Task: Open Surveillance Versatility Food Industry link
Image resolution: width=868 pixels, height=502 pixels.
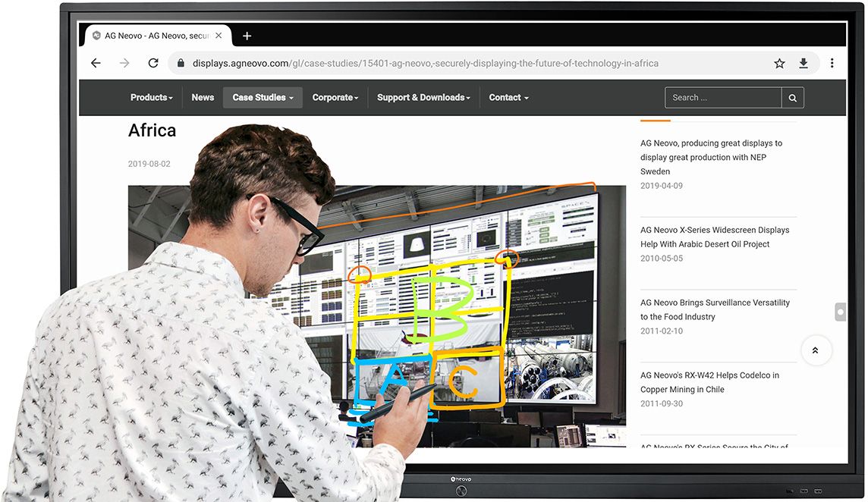Action: pos(715,309)
